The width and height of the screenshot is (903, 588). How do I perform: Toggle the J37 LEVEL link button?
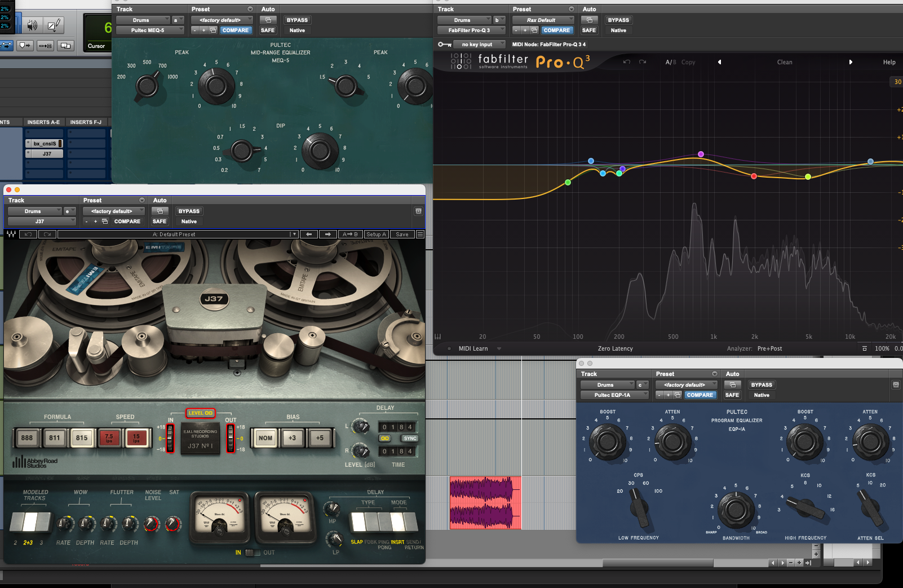(x=201, y=413)
